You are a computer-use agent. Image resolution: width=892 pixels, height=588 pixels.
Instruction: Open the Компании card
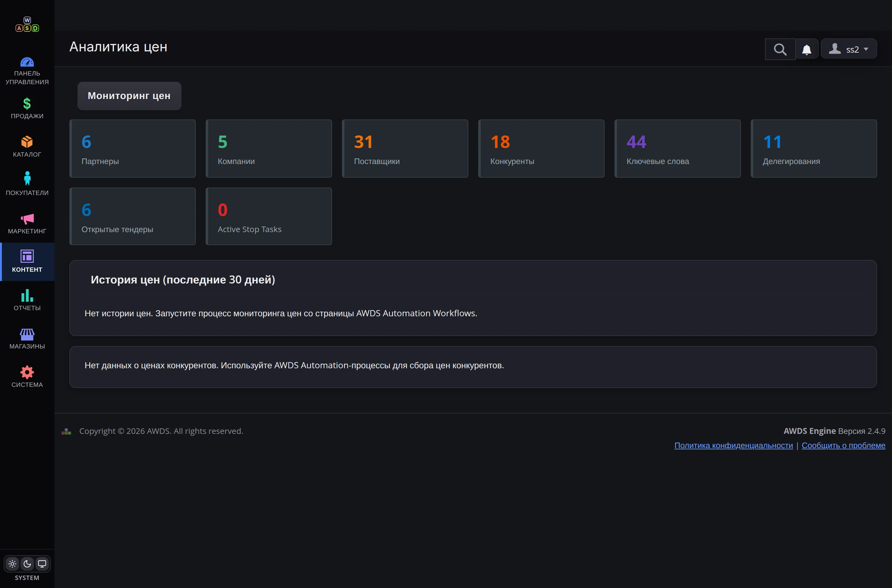coord(269,149)
